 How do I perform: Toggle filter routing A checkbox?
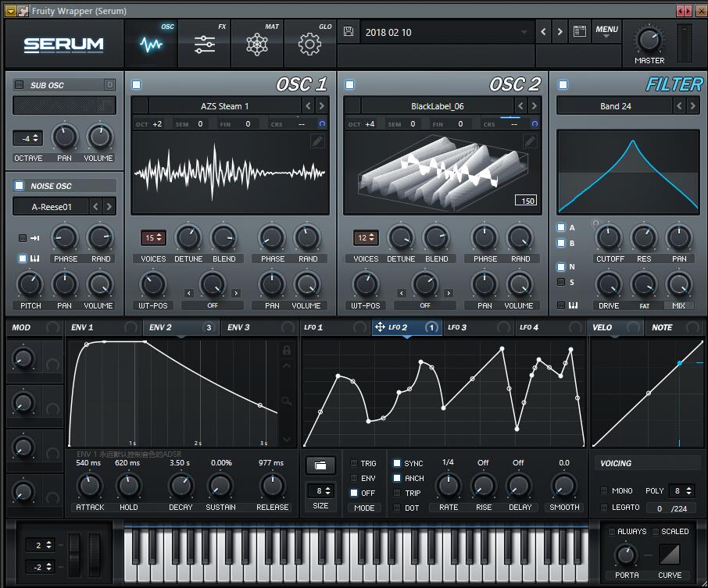561,227
